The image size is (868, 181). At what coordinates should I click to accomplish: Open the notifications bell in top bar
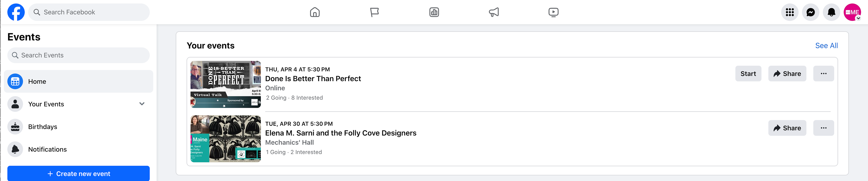click(831, 12)
